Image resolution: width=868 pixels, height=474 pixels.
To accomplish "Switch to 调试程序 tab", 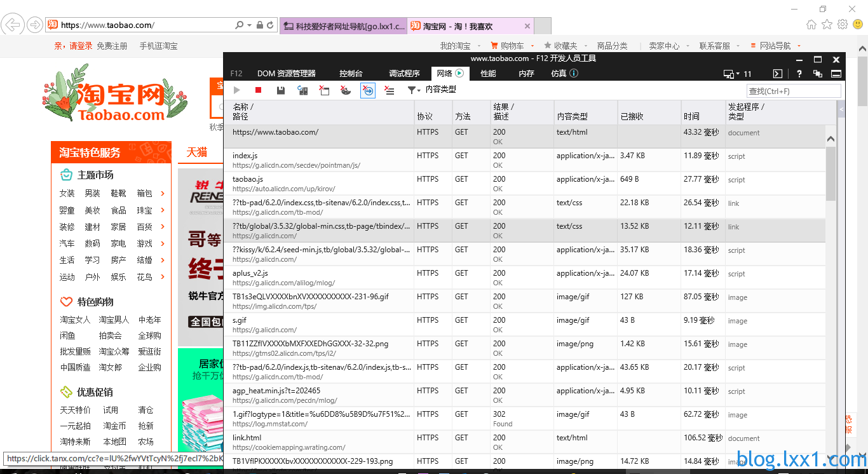I will pos(404,74).
